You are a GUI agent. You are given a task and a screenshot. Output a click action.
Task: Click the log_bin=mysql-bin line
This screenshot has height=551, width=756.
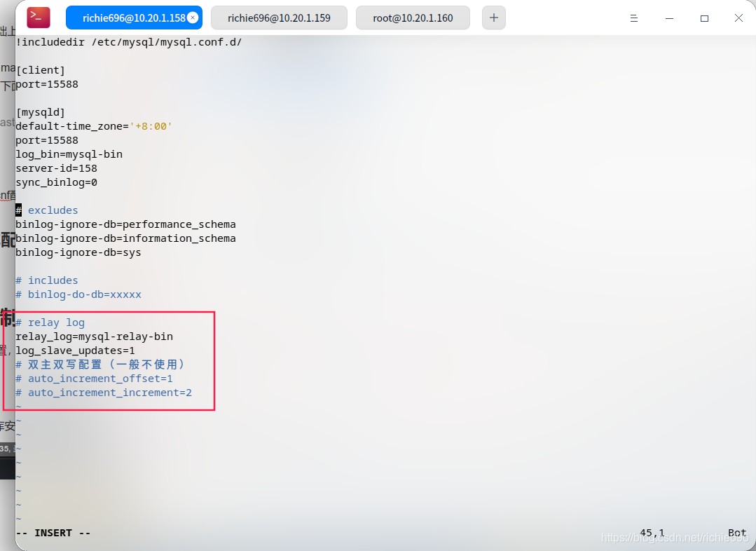tap(69, 154)
